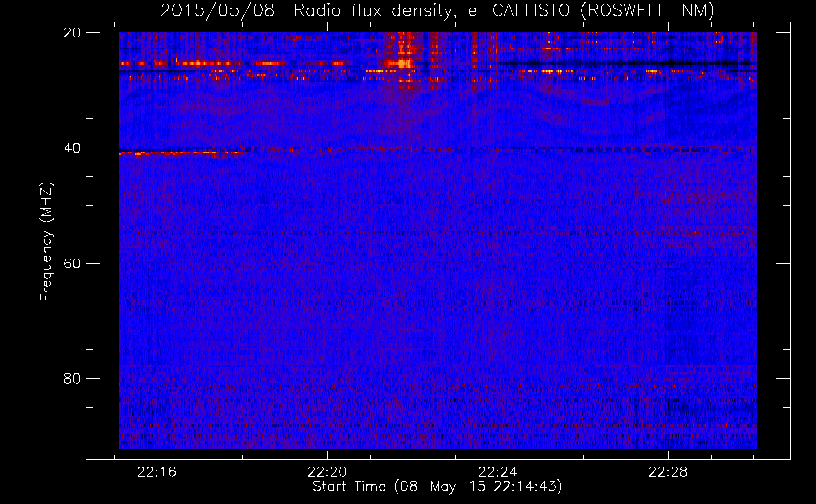This screenshot has width=816, height=504.
Task: Click the frequency tick label "20"
Action: [72, 33]
